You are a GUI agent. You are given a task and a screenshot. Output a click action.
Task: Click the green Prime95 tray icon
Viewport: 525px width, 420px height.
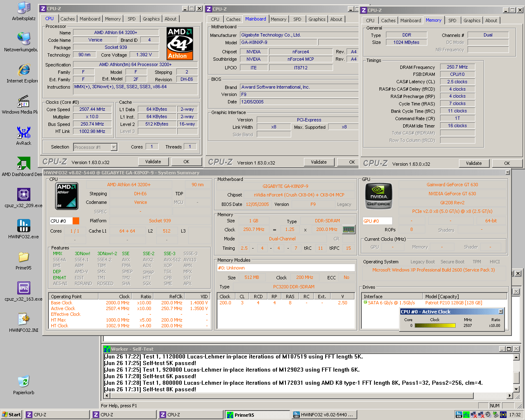click(466, 415)
